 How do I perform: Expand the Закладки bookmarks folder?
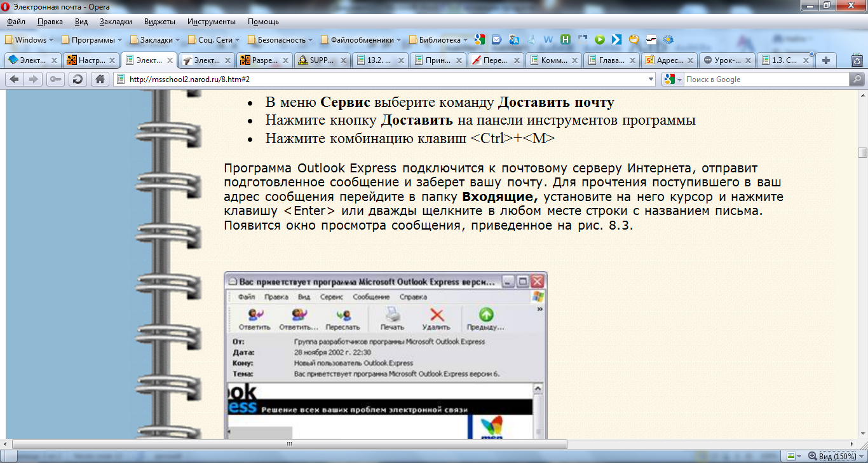[x=155, y=39]
